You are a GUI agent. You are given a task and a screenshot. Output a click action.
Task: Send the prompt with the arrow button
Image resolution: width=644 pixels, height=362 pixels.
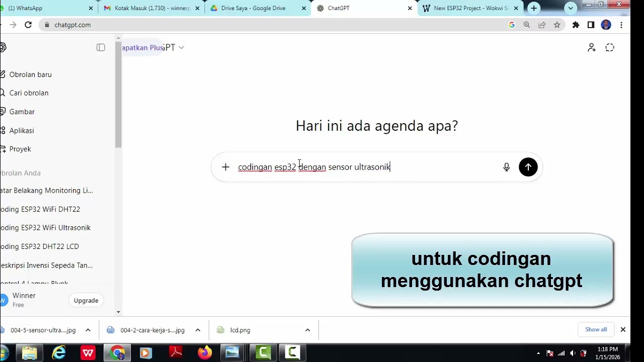click(x=528, y=167)
